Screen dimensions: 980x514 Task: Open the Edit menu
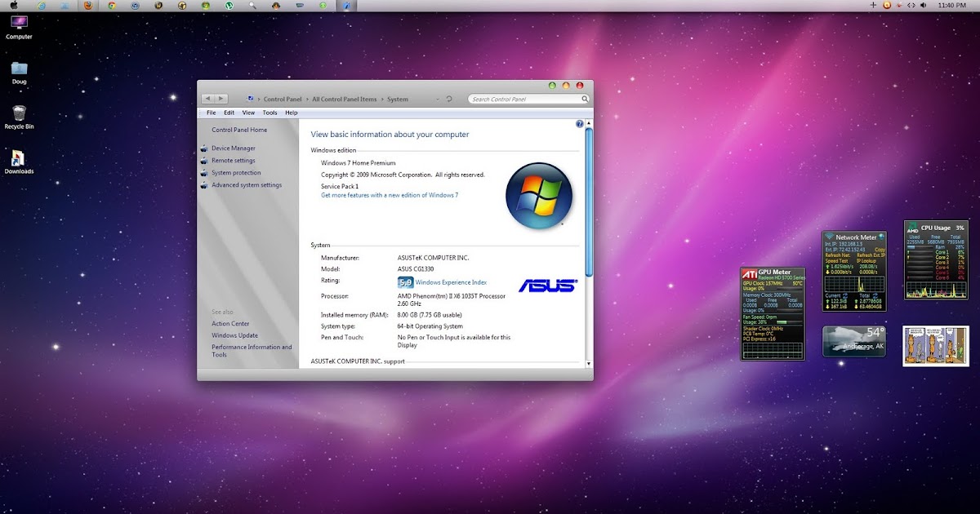[229, 113]
